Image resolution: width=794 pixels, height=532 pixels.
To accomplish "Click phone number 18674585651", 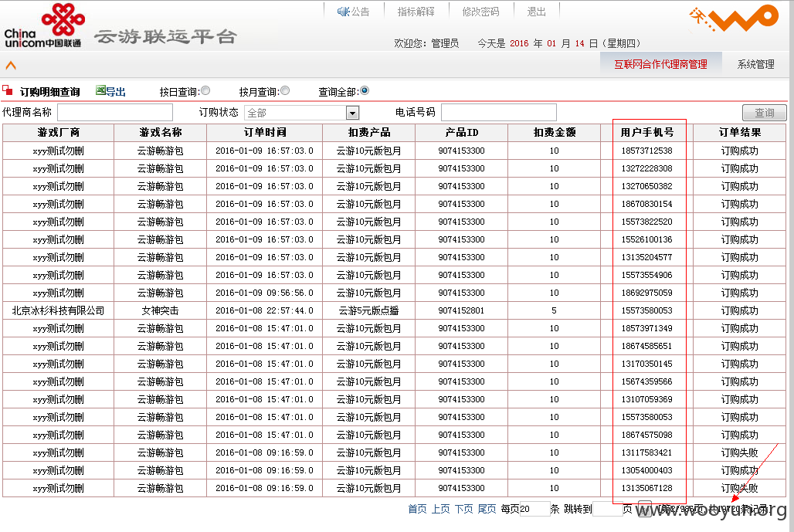I will [x=647, y=346].
